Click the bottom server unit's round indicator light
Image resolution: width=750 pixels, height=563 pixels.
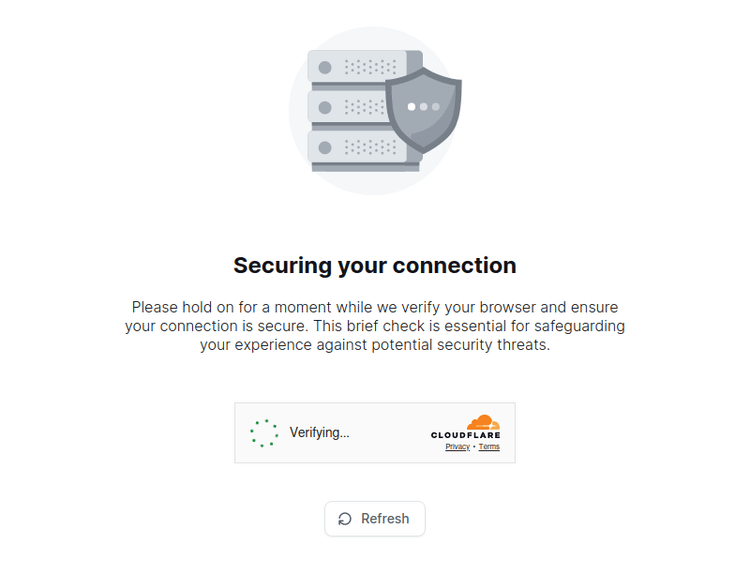click(325, 147)
